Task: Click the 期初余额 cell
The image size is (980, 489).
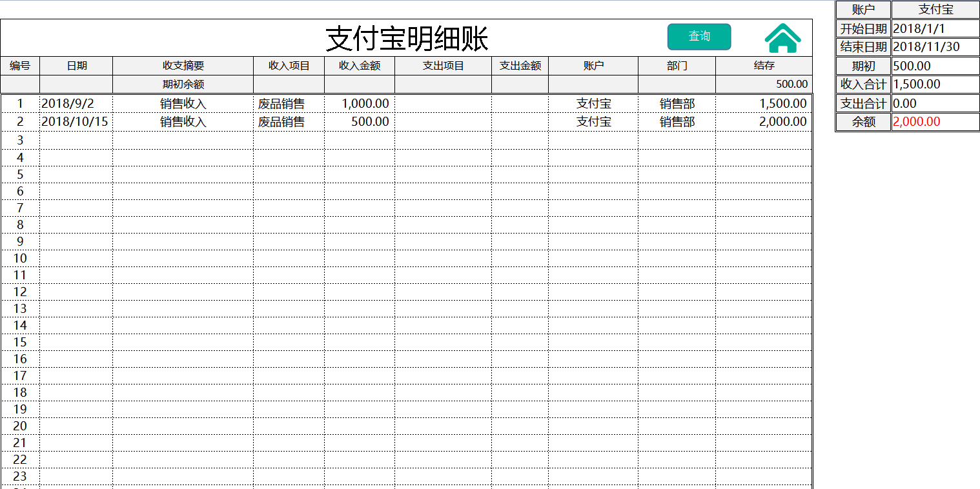Action: (183, 85)
